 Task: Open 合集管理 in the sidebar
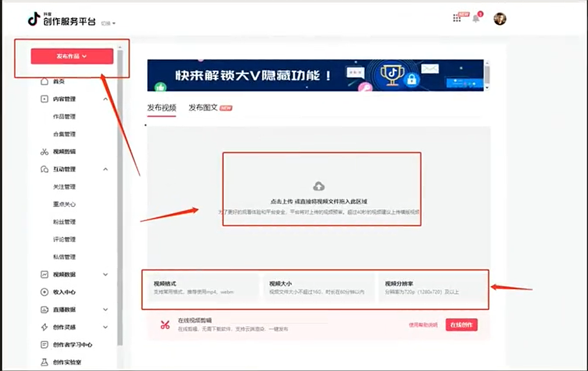pyautogui.click(x=64, y=134)
